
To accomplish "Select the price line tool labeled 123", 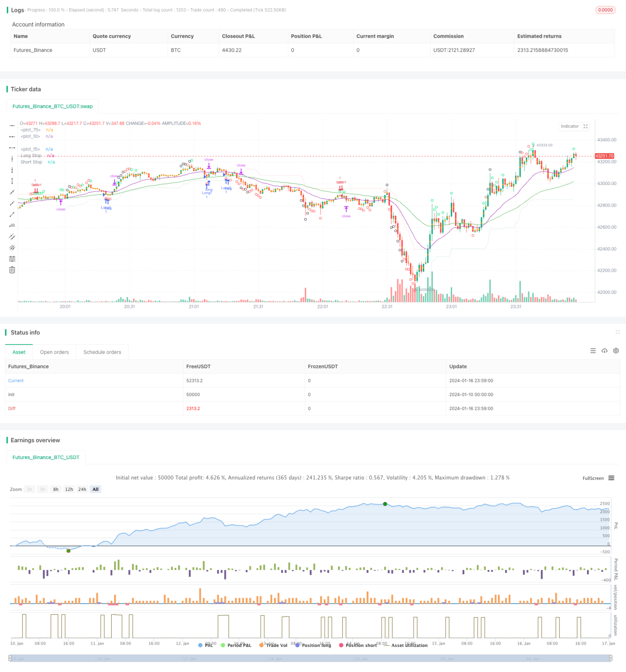I will [12, 225].
